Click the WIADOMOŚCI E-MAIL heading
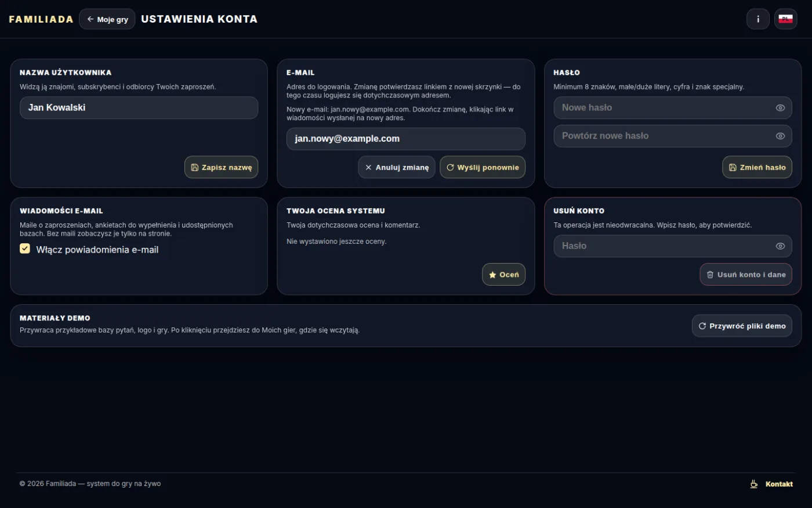The width and height of the screenshot is (812, 508). pyautogui.click(x=61, y=211)
